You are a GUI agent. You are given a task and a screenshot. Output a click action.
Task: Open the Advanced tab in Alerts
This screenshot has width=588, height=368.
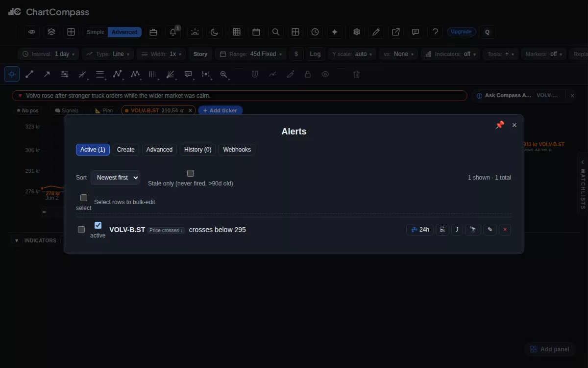[159, 150]
